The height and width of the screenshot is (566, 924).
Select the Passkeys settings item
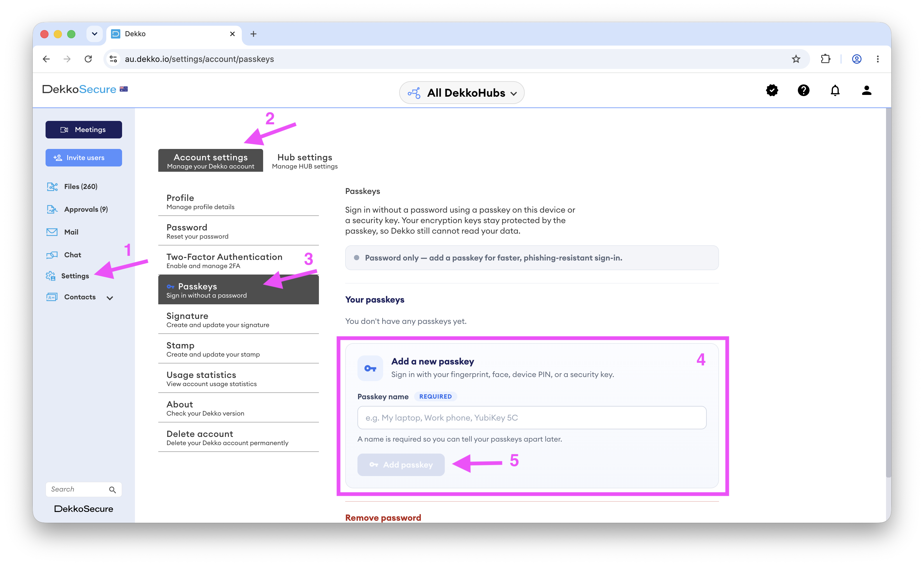point(239,289)
